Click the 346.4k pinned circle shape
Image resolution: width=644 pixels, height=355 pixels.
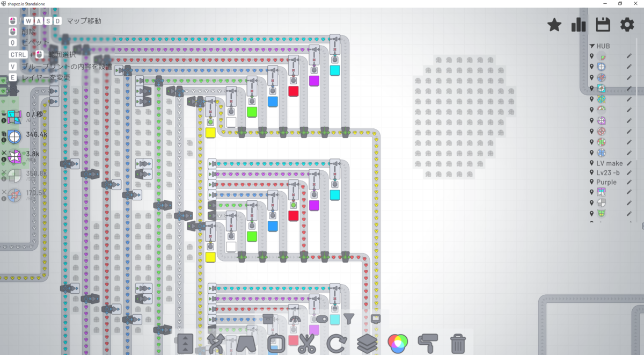(x=14, y=136)
